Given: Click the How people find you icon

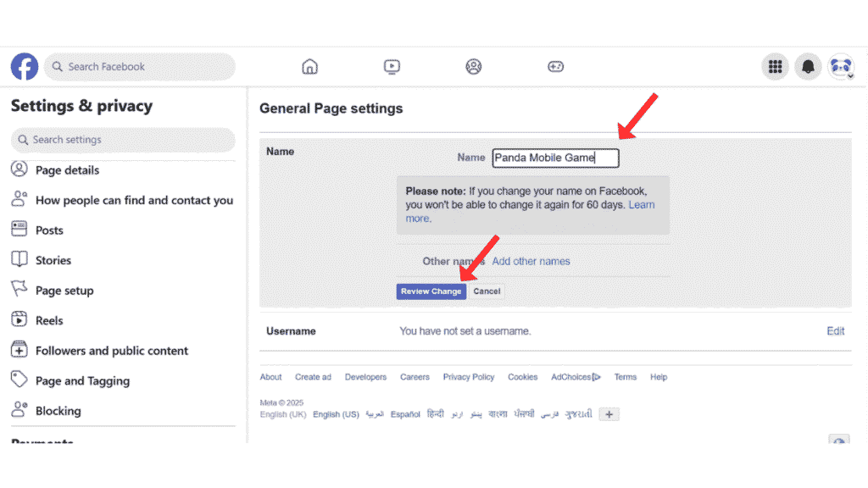Looking at the screenshot, I should 19,199.
